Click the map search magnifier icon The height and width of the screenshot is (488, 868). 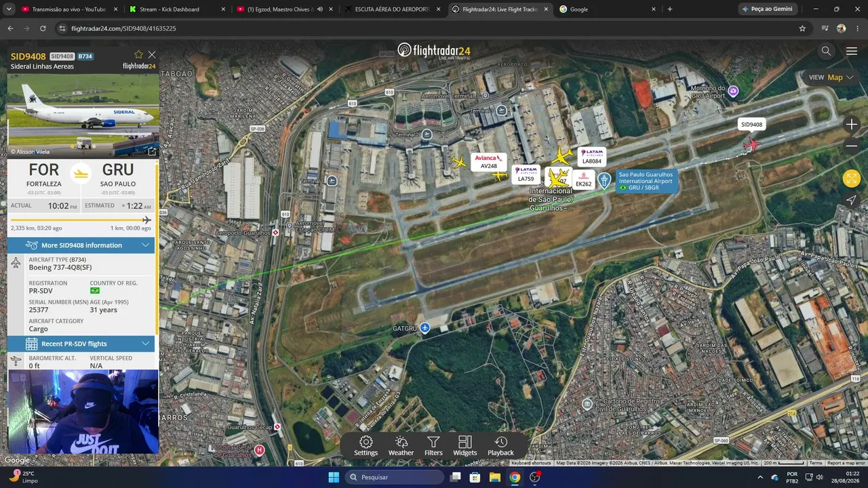(x=826, y=51)
